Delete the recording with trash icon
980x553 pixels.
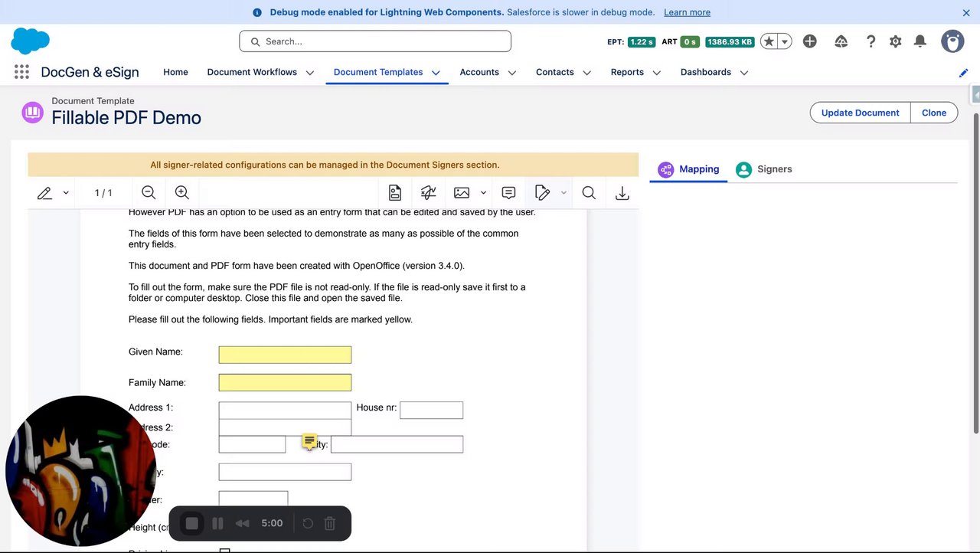click(x=330, y=523)
